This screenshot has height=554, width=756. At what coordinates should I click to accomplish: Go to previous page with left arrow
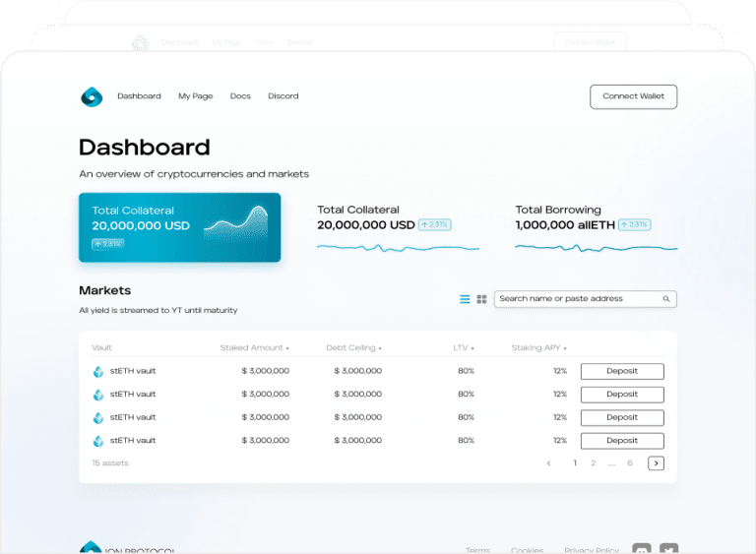[x=548, y=463]
